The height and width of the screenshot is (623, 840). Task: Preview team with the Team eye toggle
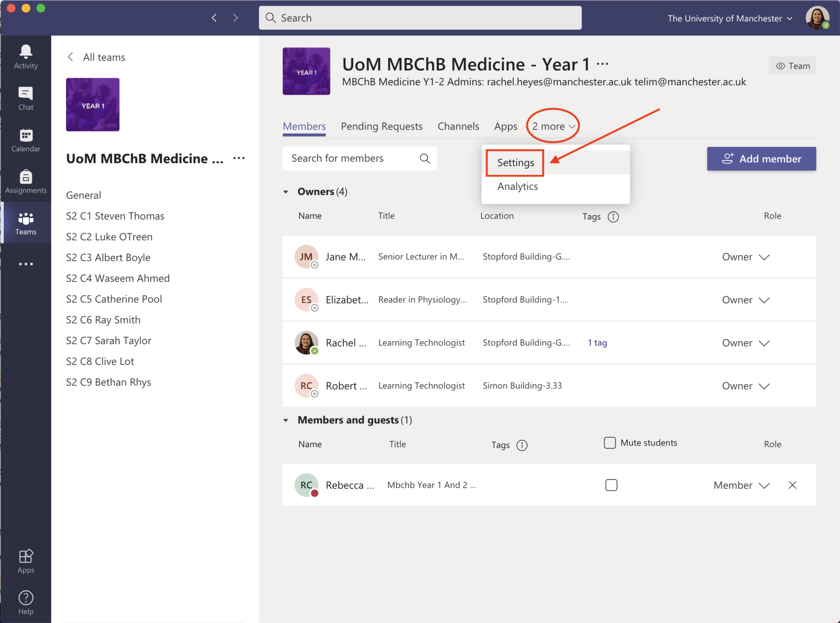pyautogui.click(x=792, y=65)
